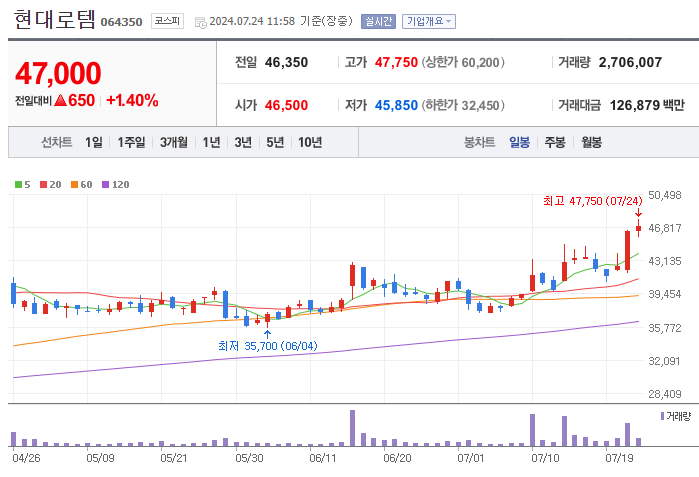Click the +1.40% change rate

point(132,100)
